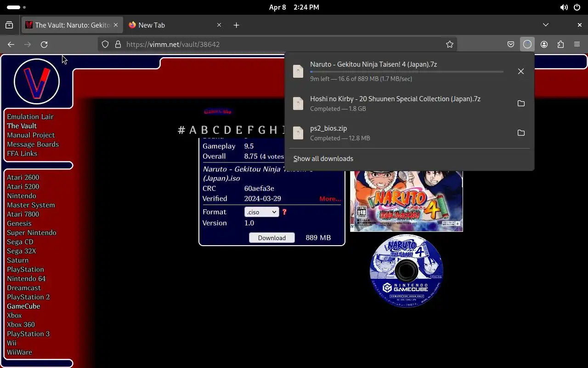Open the Atari 2600 system link
This screenshot has height=368, width=588.
pyautogui.click(x=23, y=178)
